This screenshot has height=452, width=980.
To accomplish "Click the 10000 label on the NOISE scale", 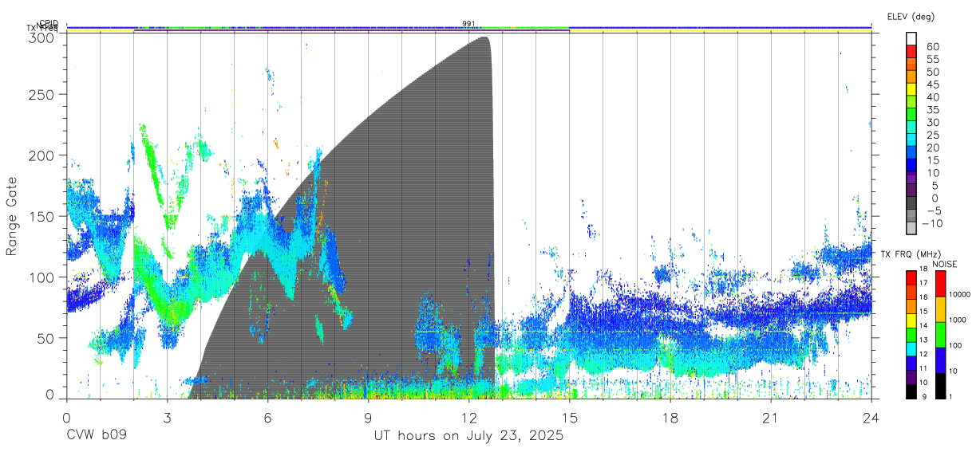I will (x=960, y=295).
